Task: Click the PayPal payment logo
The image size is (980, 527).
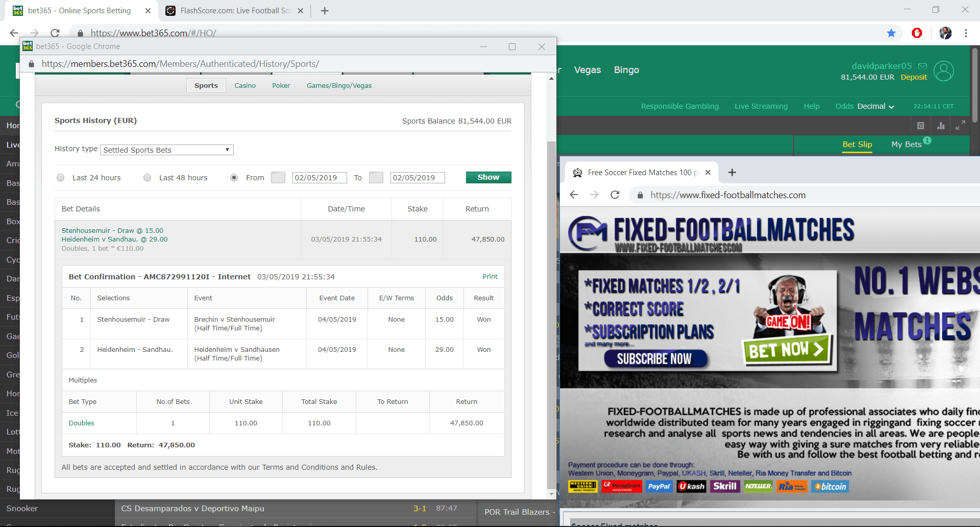Action: [x=659, y=487]
